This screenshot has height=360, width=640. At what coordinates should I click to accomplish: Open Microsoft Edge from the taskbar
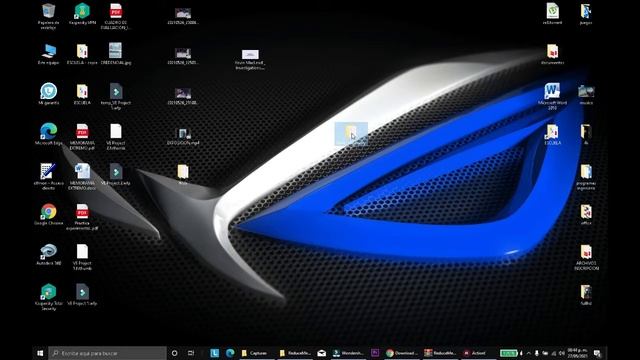(x=230, y=353)
